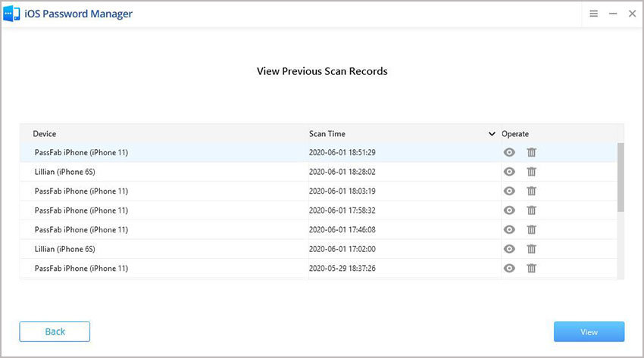
Task: Select the PassFab iPhone row scanned 2020-05-29
Action: pyautogui.click(x=318, y=268)
